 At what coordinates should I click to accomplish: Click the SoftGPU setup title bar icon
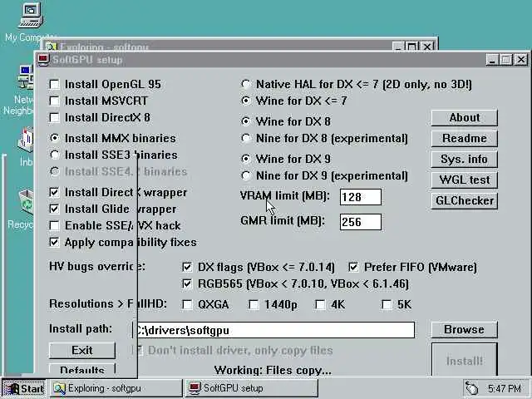pos(44,60)
